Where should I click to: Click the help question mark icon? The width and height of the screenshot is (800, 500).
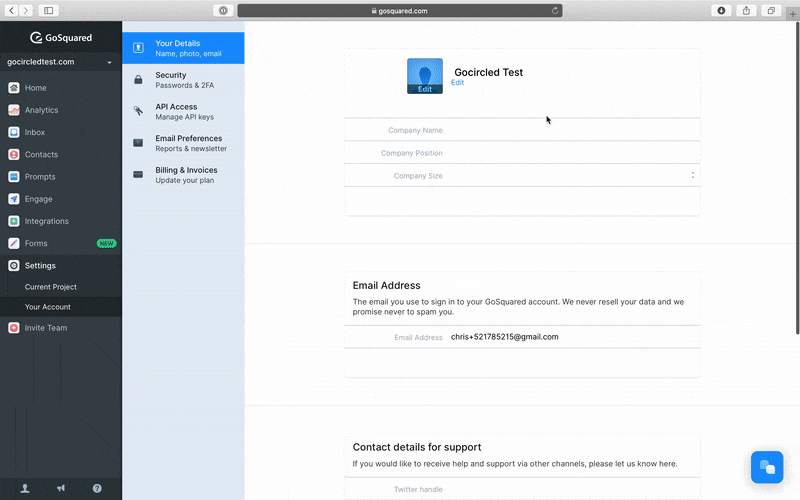point(97,488)
